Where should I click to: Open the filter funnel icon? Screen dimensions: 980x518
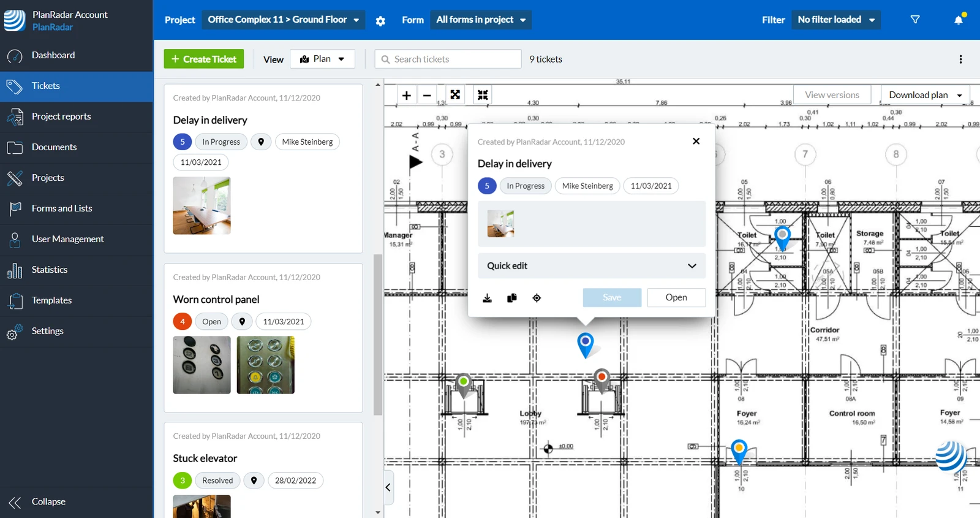click(x=915, y=20)
